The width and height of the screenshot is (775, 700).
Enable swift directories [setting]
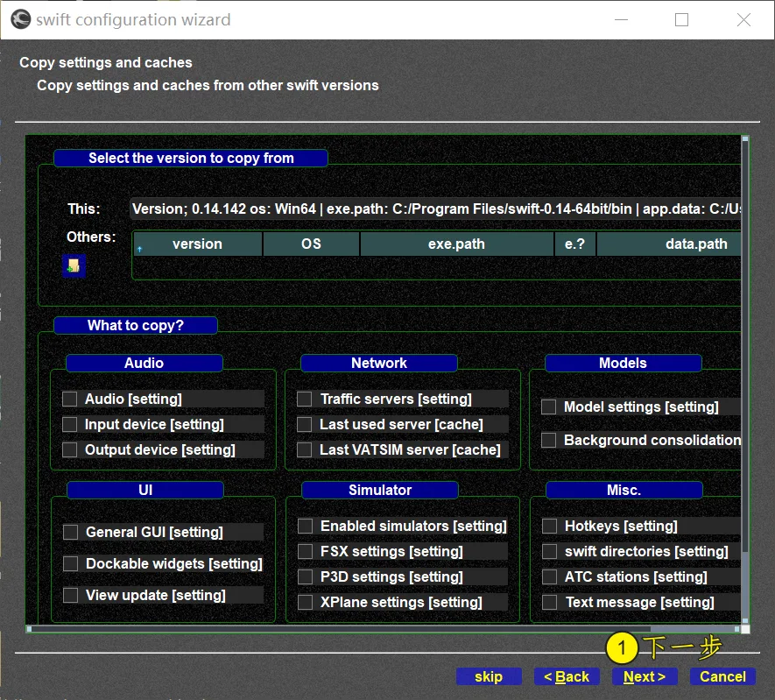point(550,551)
